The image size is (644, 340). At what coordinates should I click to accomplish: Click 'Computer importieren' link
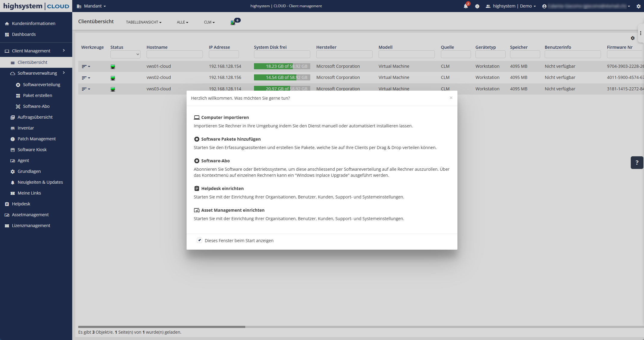coord(225,117)
